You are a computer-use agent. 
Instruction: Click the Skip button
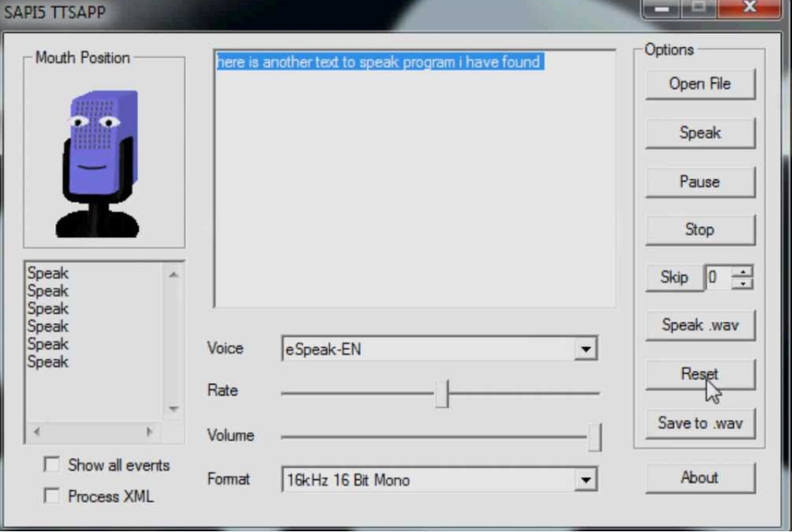pyautogui.click(x=674, y=277)
